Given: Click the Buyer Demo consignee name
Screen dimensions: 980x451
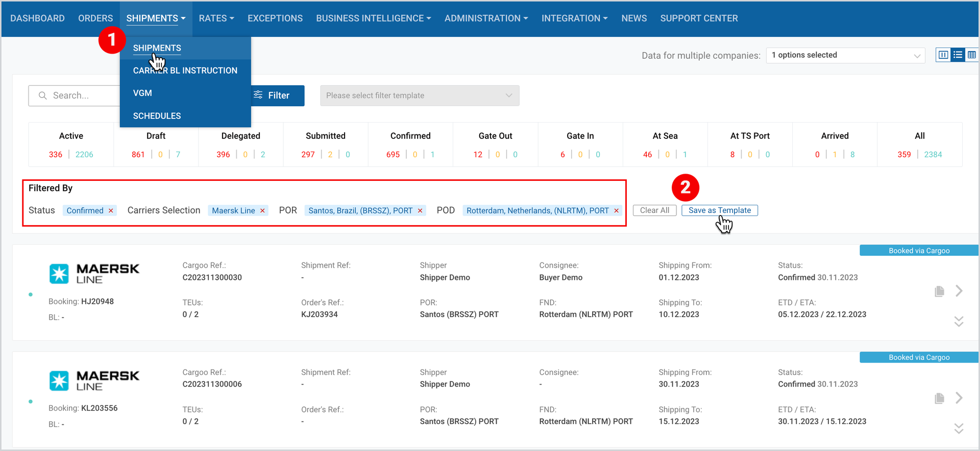Looking at the screenshot, I should click(561, 277).
